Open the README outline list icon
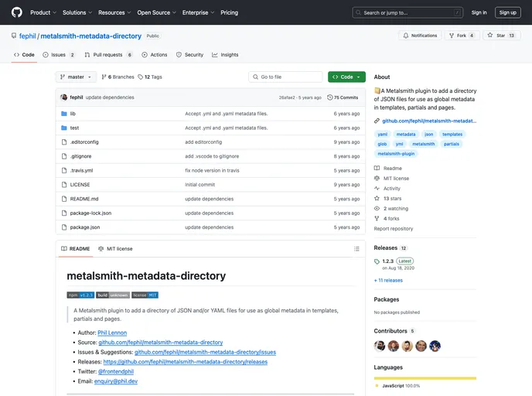Image resolution: width=532 pixels, height=396 pixels. point(356,249)
